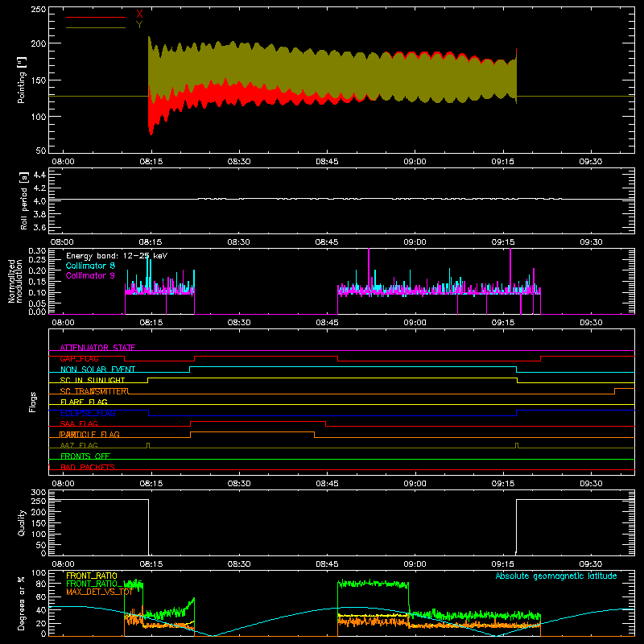The image size is (644, 644).
Task: Select the 'Energy band: 12-25 keV' label
Action: click(x=117, y=256)
